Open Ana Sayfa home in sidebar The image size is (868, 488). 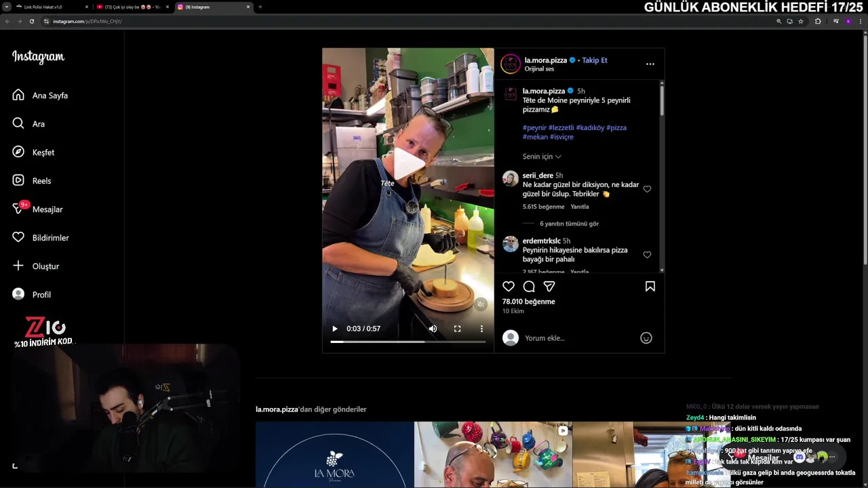click(41, 96)
